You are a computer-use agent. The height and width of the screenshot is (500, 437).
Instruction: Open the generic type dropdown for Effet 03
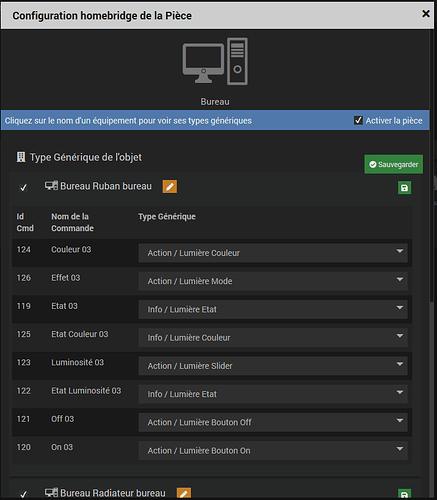pos(273,281)
